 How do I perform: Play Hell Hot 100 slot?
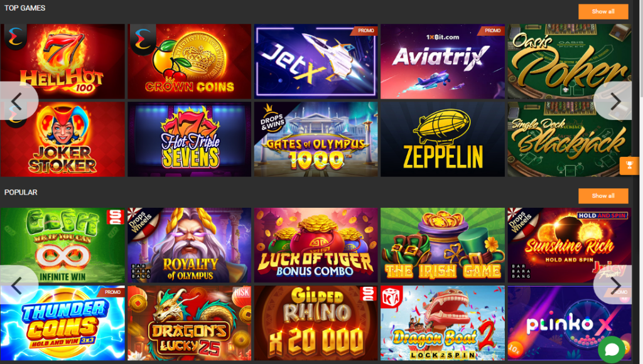click(62, 61)
